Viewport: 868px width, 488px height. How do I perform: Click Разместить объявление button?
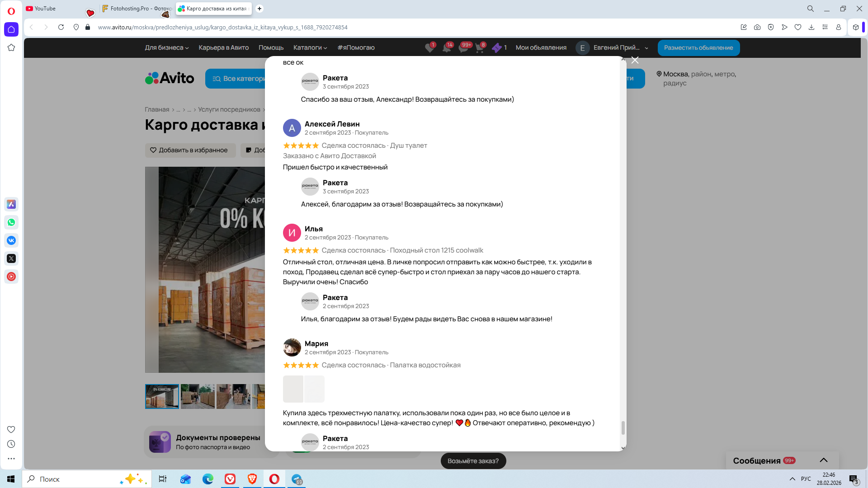coord(698,47)
